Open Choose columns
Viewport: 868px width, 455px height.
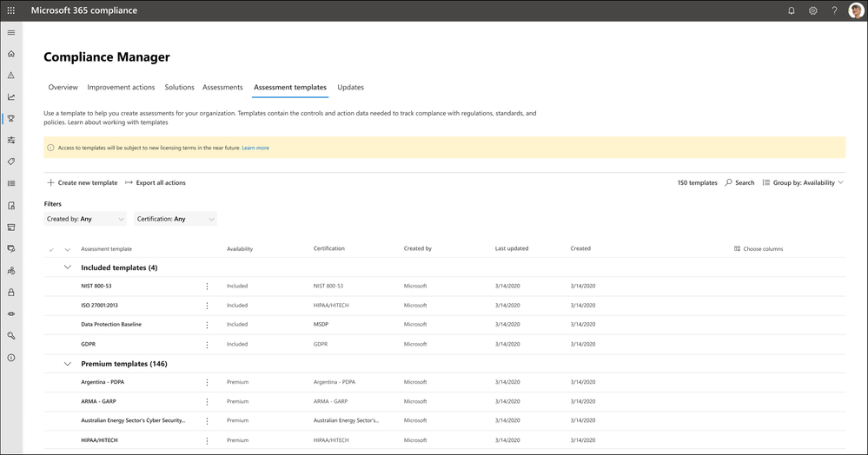click(759, 249)
